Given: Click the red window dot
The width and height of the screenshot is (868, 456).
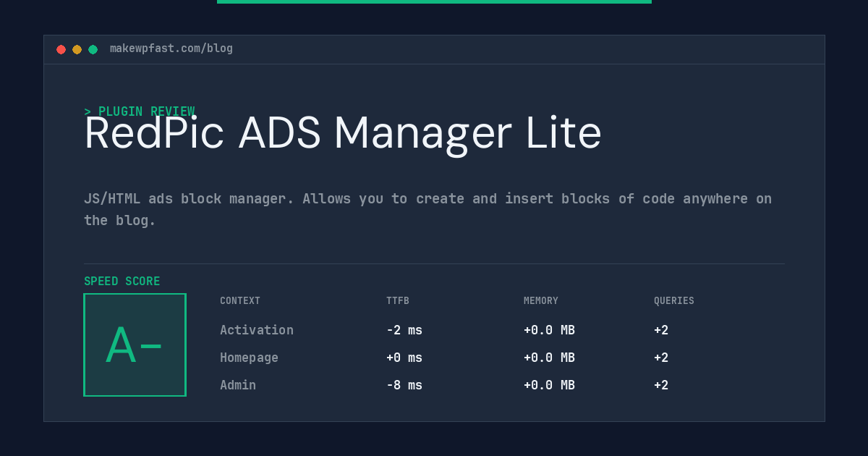Looking at the screenshot, I should [61, 49].
